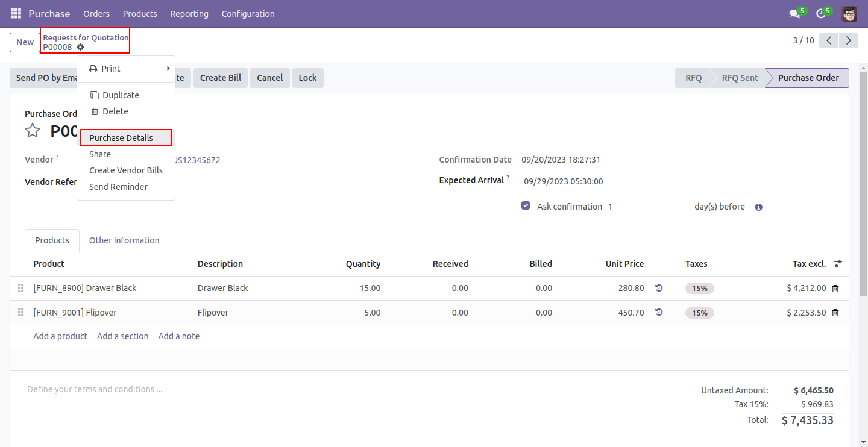Go to next record arrow
This screenshot has width=868, height=447.
point(849,41)
